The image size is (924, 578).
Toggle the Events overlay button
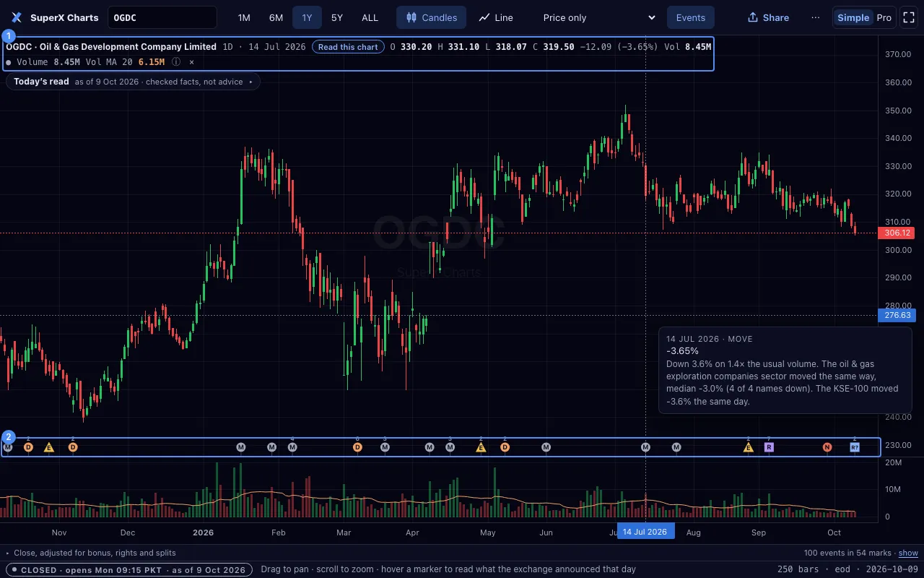pos(691,17)
